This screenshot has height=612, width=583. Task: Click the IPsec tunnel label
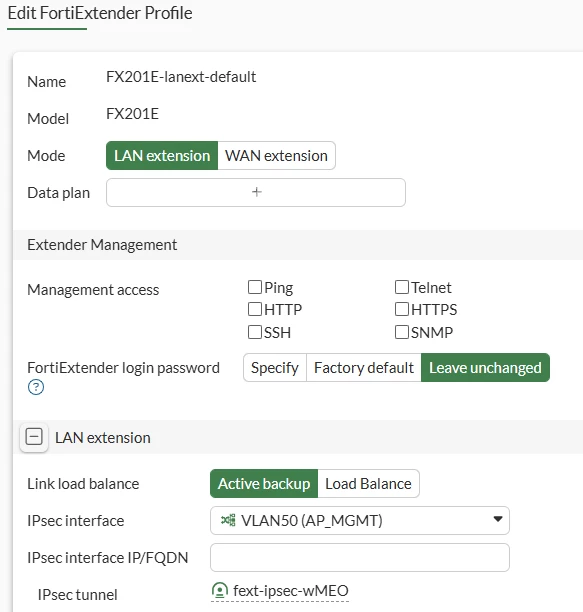[77, 595]
